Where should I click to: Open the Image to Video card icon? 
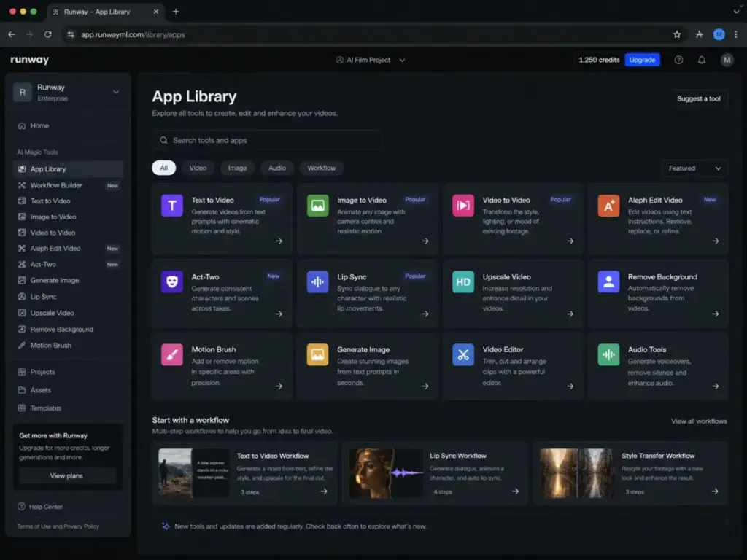[318, 206]
